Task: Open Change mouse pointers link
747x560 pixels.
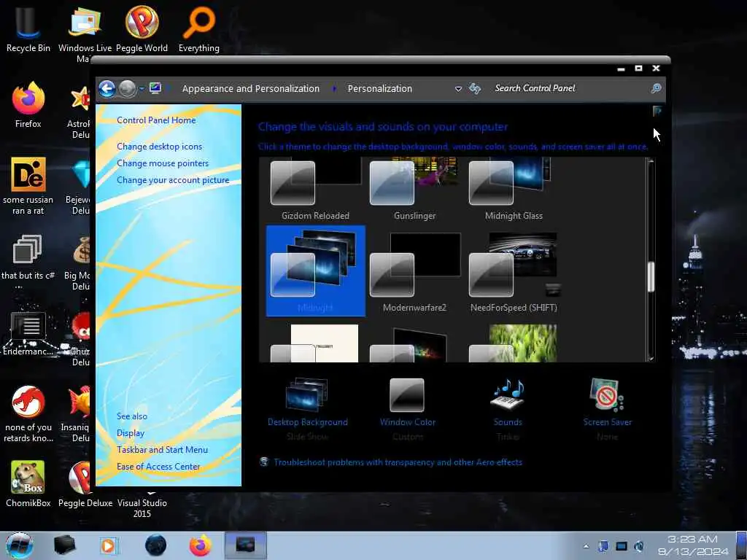Action: tap(163, 163)
